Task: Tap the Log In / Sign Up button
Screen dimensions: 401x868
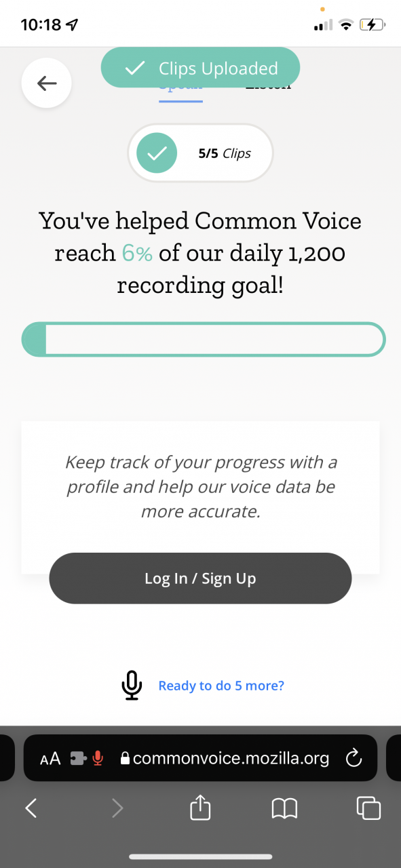Action: (200, 578)
